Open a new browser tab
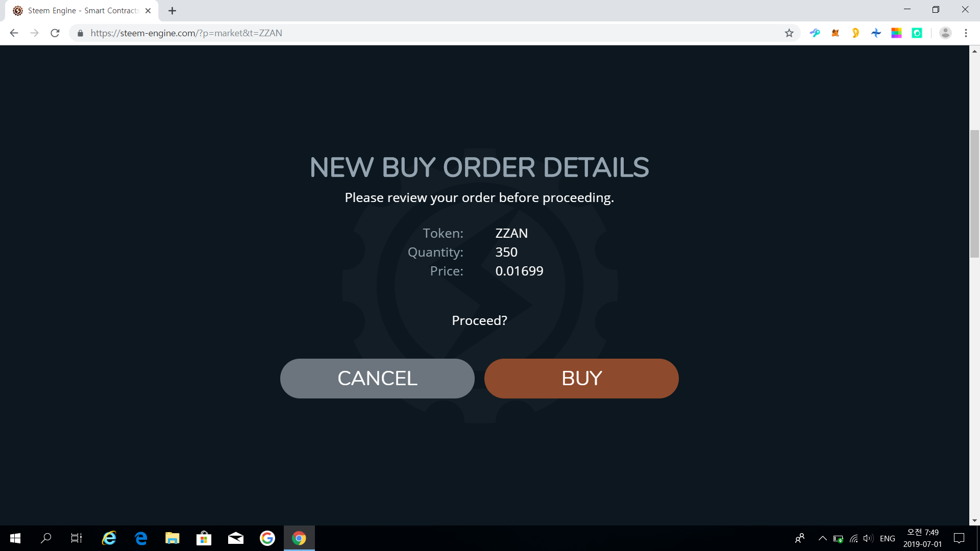This screenshot has height=551, width=980. tap(173, 11)
